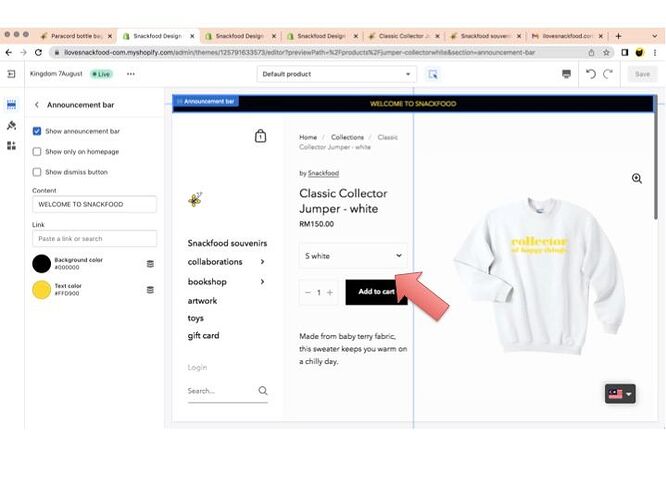Follow the Home breadcrumb link
The image size is (666, 500).
coord(308,137)
